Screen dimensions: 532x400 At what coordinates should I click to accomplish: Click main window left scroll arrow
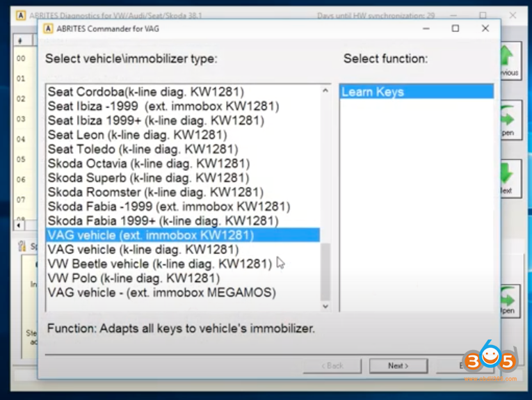pos(19,225)
